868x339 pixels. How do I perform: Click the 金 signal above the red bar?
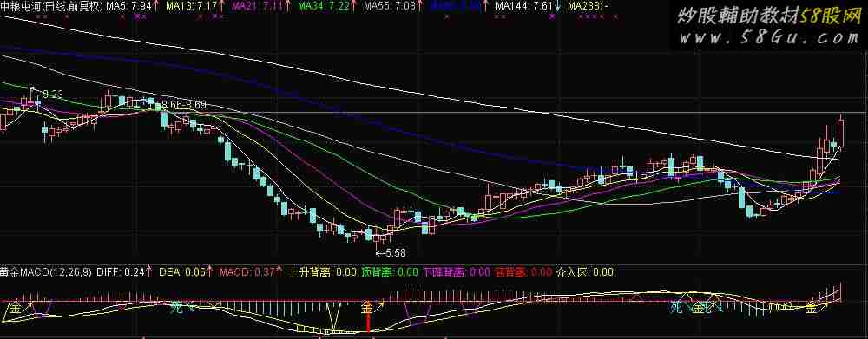(366, 308)
